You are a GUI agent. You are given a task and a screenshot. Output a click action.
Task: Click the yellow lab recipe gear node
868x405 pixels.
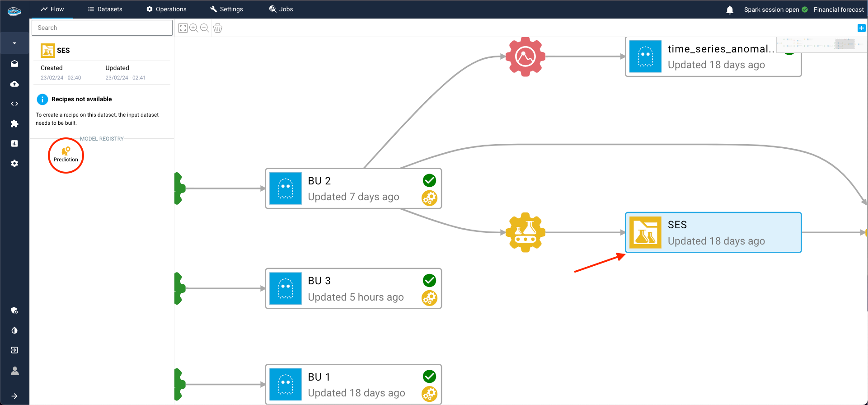click(x=525, y=232)
